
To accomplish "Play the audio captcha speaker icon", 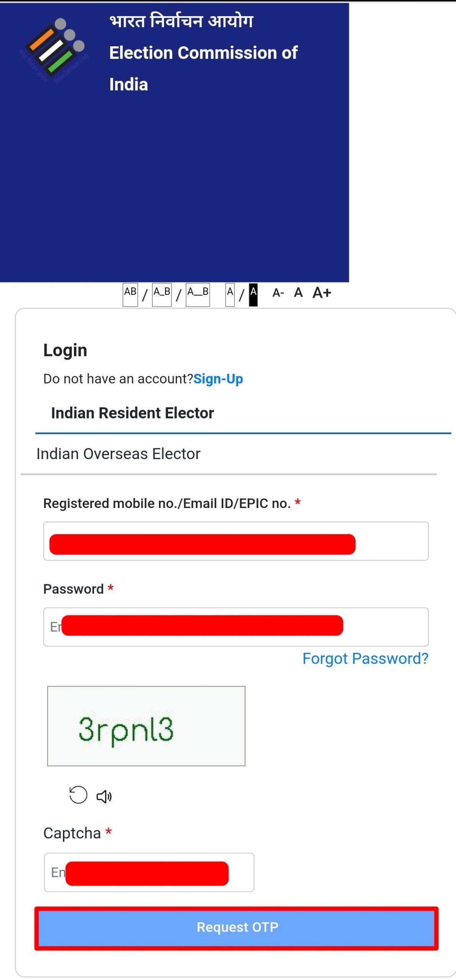I will click(x=104, y=796).
